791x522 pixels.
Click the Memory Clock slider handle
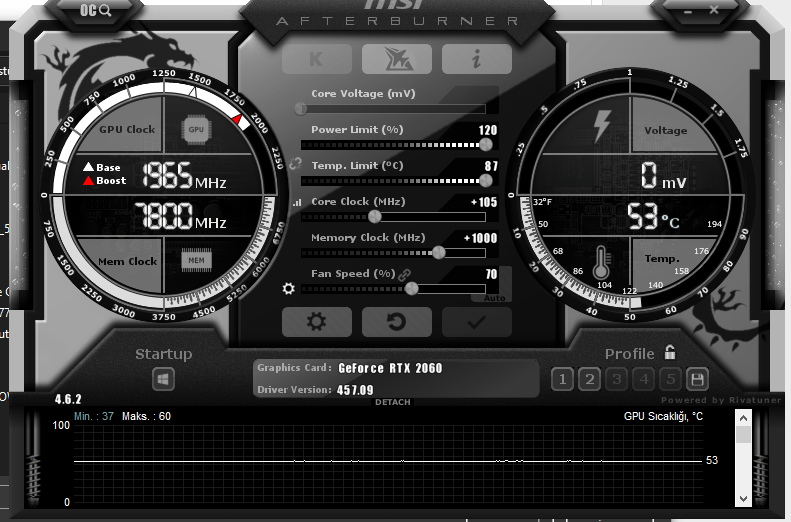coord(438,253)
